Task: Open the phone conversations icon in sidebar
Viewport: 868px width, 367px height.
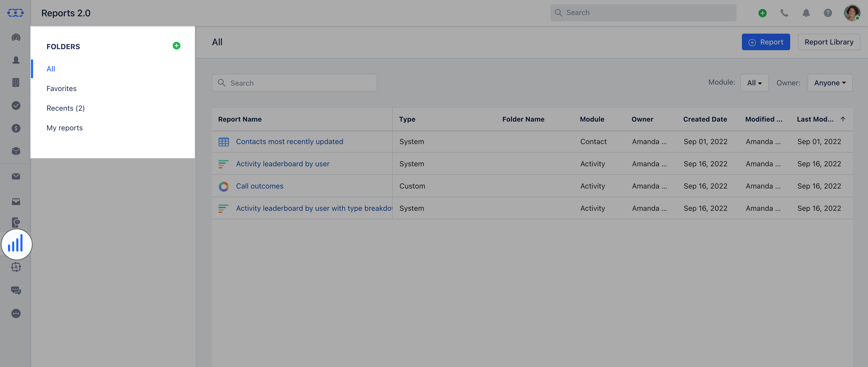Action: [x=16, y=222]
